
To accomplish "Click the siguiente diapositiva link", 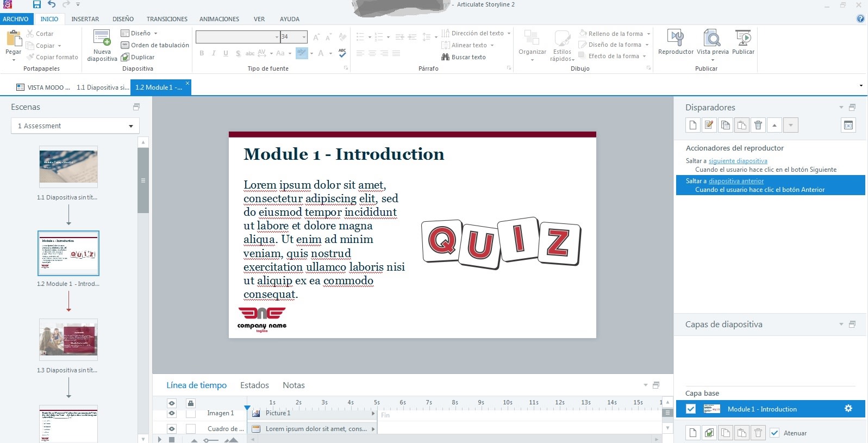I will [738, 161].
